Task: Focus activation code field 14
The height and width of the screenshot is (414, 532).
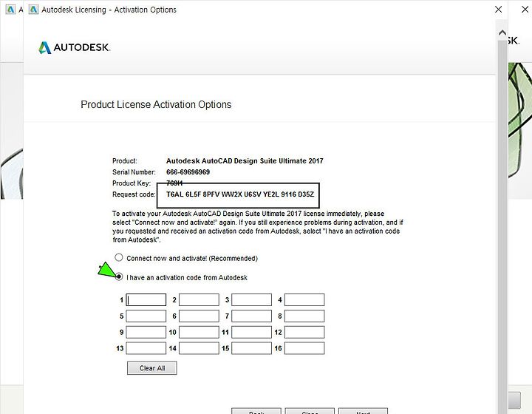Action: (x=199, y=348)
